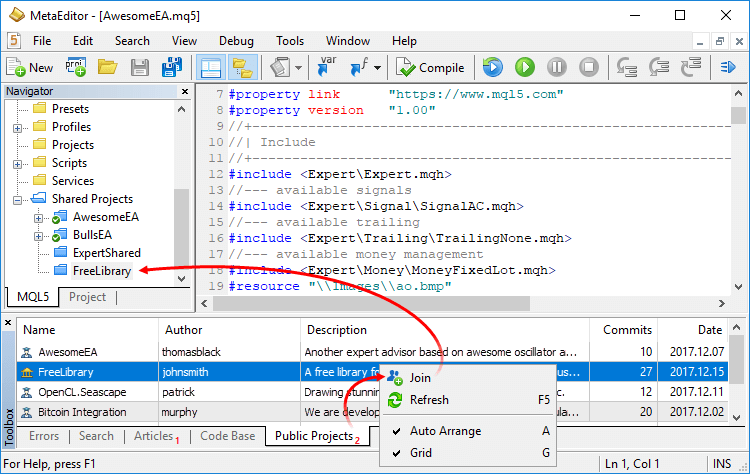
Task: Click the Stop debugging icon
Action: point(590,67)
